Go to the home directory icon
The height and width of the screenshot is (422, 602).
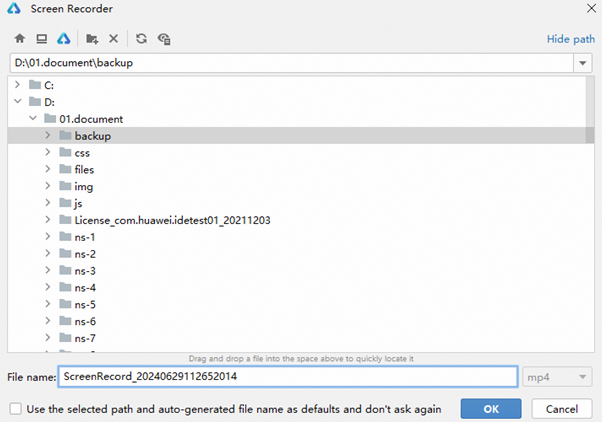click(19, 39)
